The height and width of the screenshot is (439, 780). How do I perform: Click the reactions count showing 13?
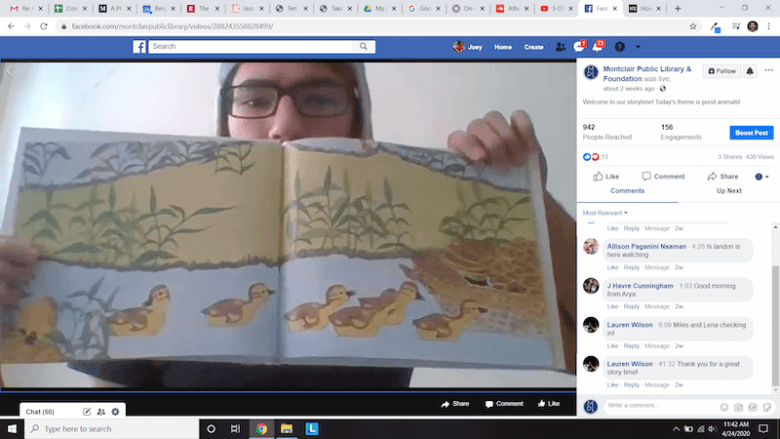click(604, 157)
